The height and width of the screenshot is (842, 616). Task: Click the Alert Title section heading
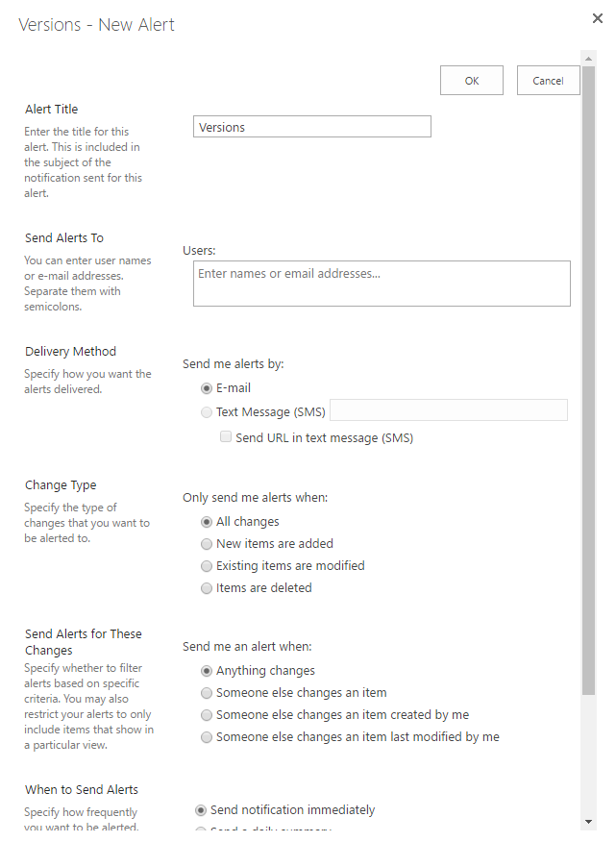(52, 109)
